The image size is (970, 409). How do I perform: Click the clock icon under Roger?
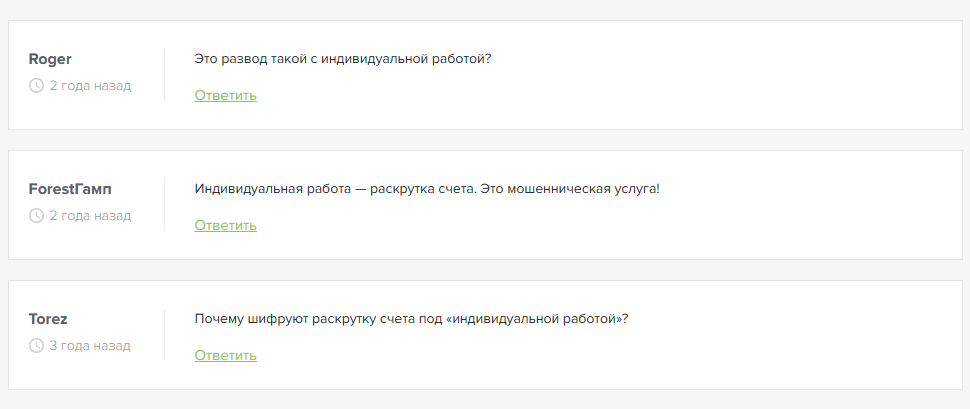(x=37, y=86)
